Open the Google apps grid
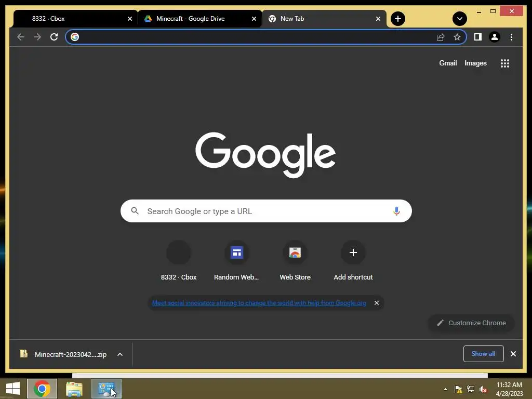Viewport: 532px width, 399px height. tap(505, 63)
